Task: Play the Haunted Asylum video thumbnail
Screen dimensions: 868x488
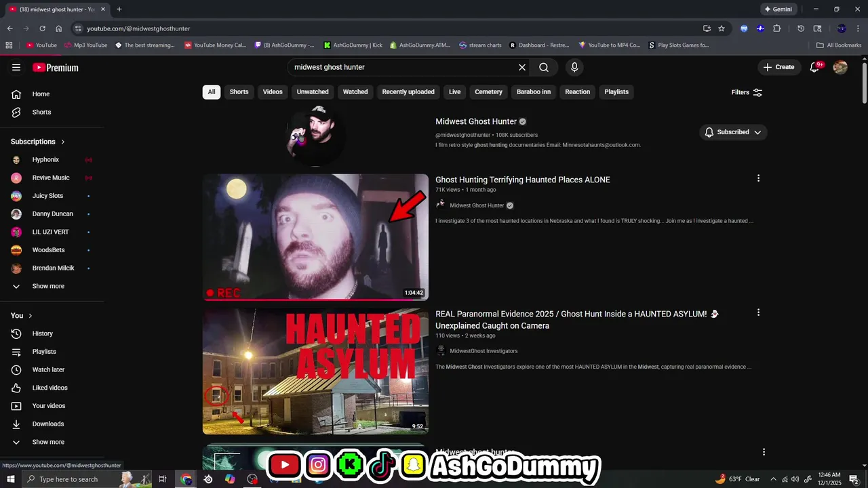Action: click(315, 371)
